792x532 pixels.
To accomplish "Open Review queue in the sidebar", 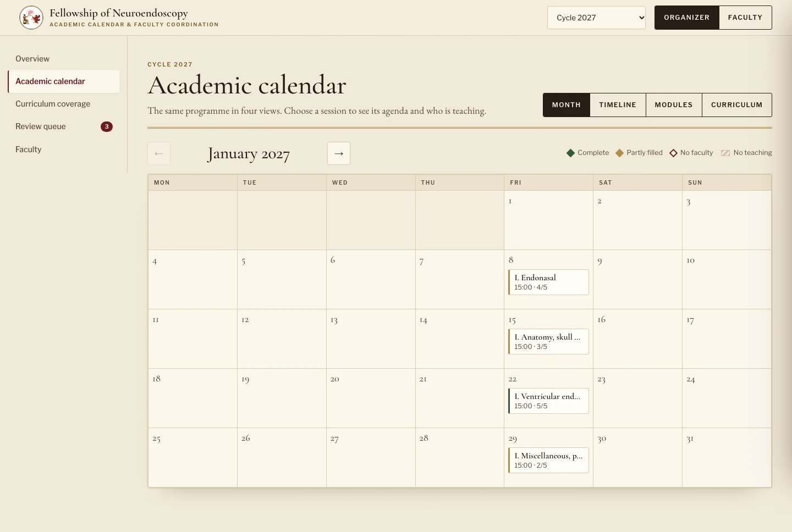I will coord(63,126).
